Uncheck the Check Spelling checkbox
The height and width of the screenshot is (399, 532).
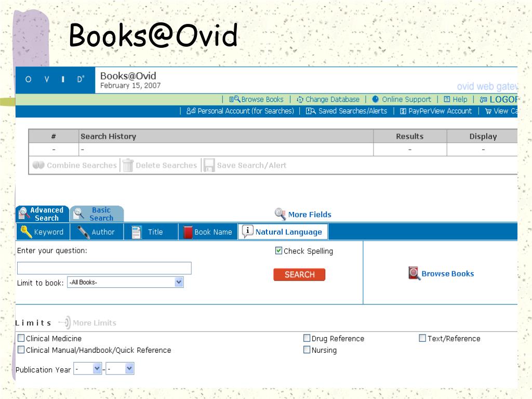(278, 251)
